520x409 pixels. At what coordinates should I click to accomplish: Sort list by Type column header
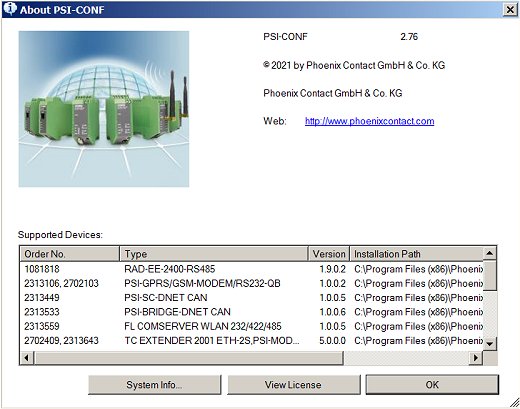[x=214, y=254]
